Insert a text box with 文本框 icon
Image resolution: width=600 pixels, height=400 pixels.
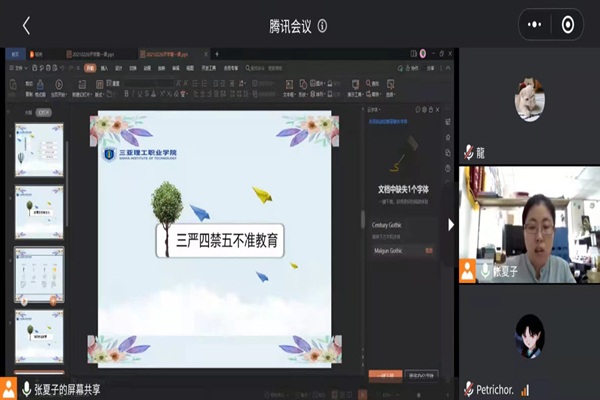coord(289,84)
